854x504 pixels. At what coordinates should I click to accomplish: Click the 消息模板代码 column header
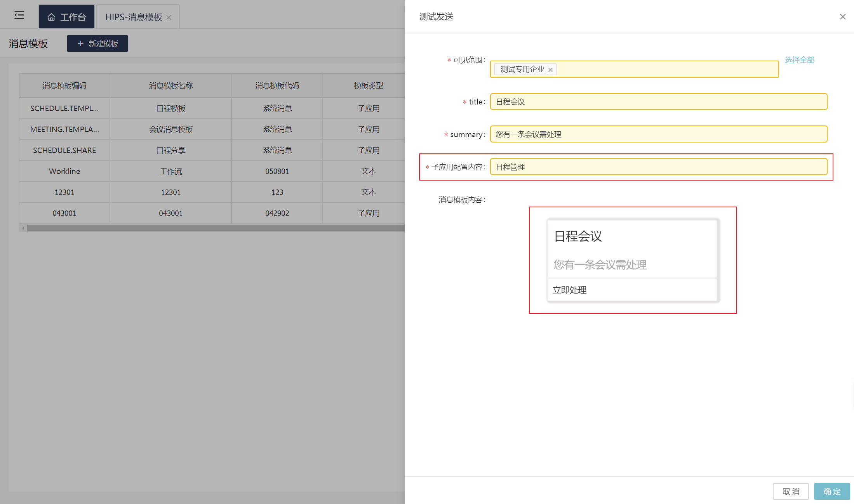tap(277, 85)
